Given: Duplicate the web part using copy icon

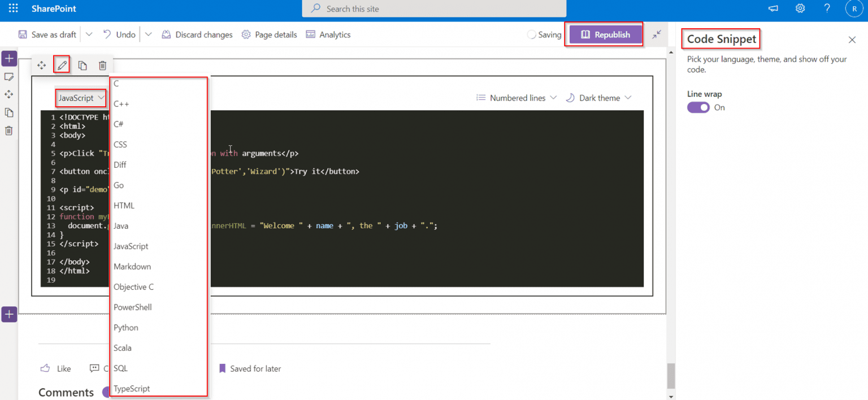Looking at the screenshot, I should pos(82,65).
